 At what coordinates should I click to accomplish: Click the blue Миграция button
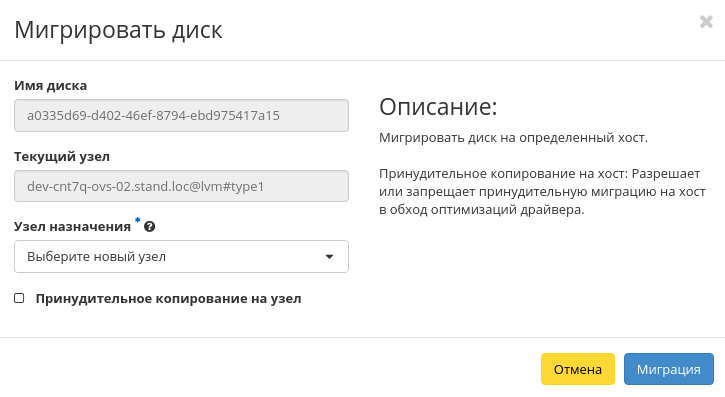coord(669,369)
